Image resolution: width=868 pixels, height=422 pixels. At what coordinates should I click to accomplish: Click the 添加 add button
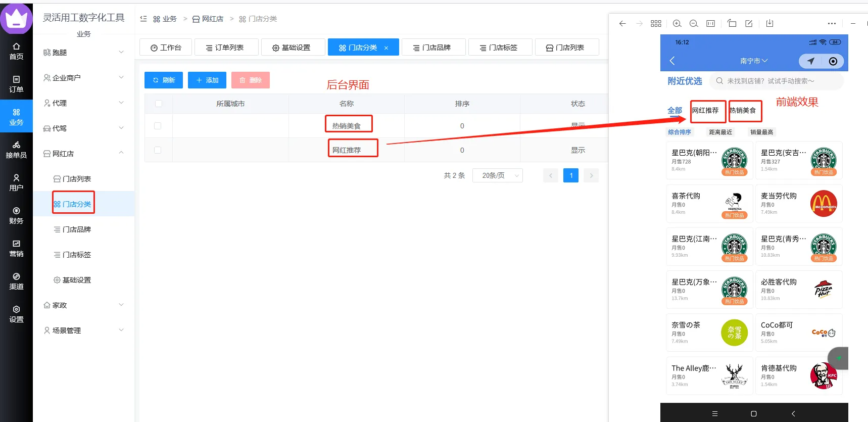pos(207,80)
